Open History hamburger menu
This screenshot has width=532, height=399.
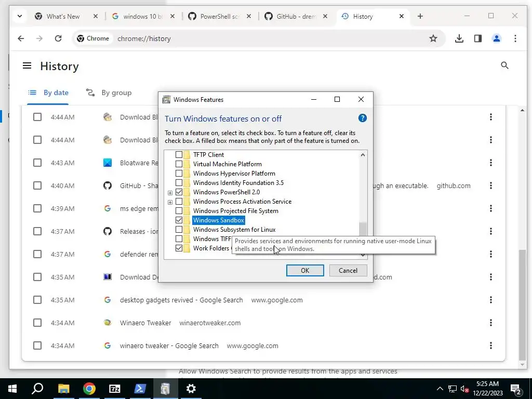(27, 65)
